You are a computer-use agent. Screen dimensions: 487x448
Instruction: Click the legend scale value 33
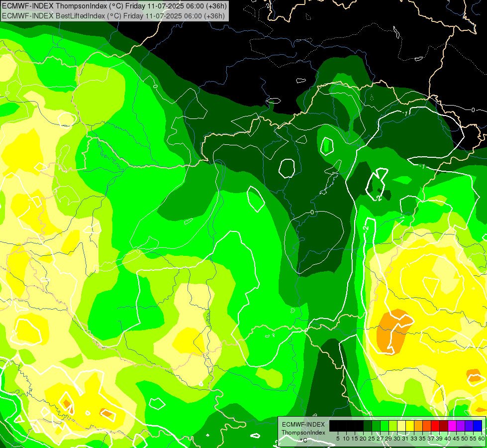(414, 439)
